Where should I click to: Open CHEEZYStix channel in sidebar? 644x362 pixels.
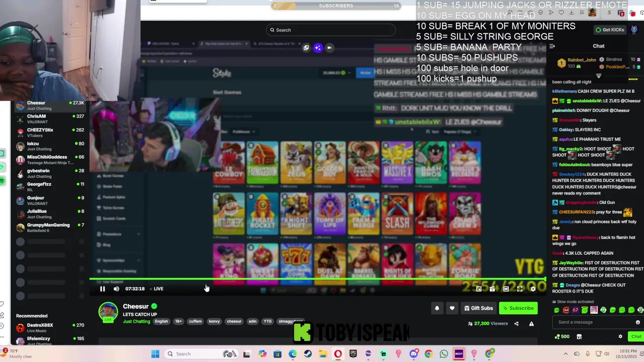49,132
